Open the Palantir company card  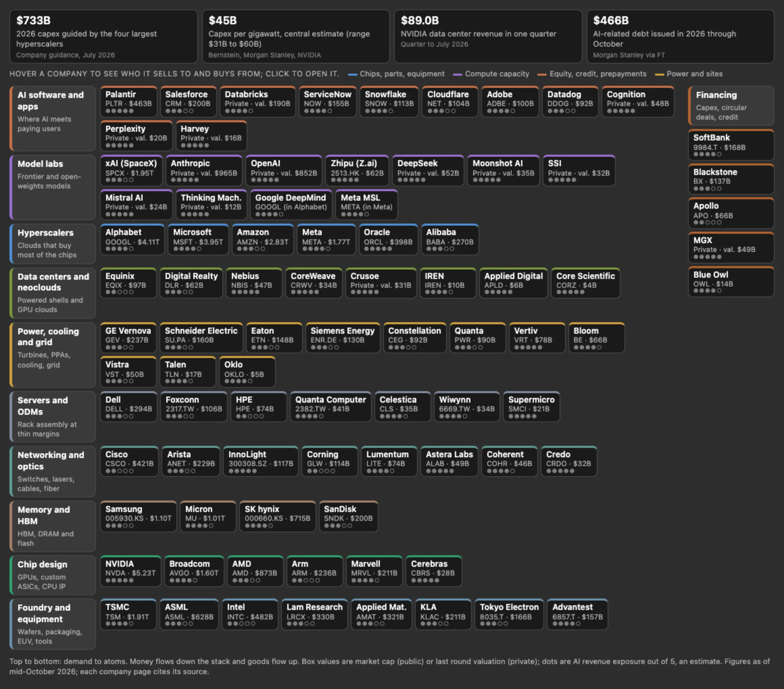128,102
